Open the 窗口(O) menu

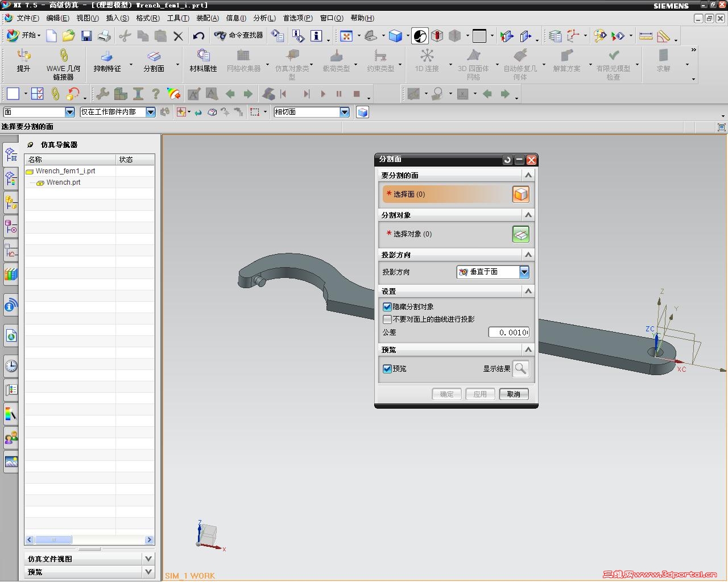tap(332, 18)
